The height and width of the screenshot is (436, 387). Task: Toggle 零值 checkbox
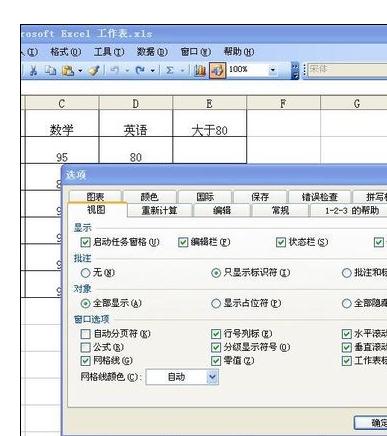(216, 361)
